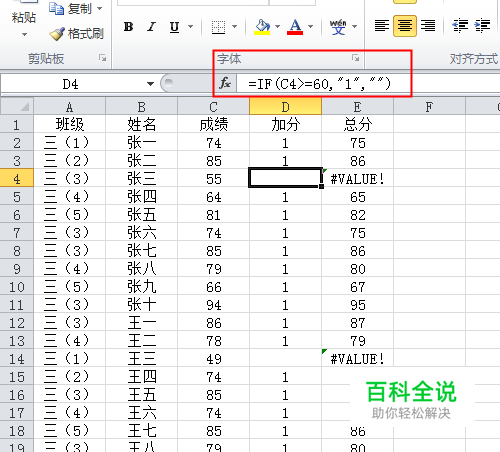Apply fill color bucket
Screen dimensions: 500x452
coord(262,26)
